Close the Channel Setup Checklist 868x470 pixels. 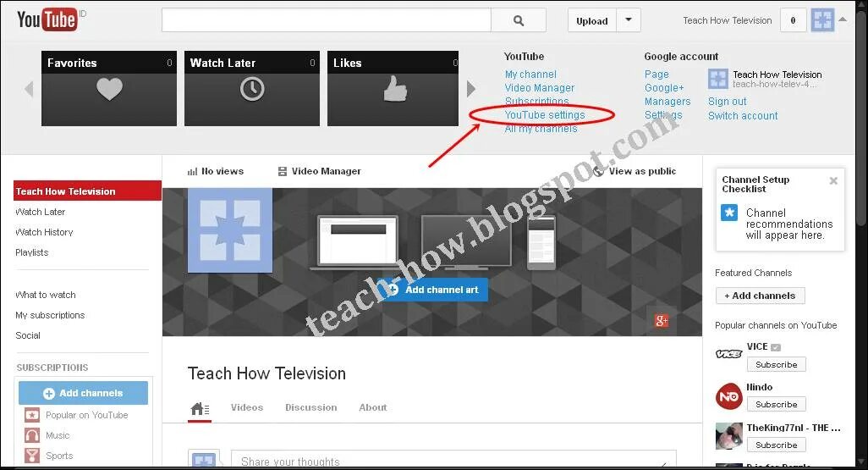click(833, 180)
